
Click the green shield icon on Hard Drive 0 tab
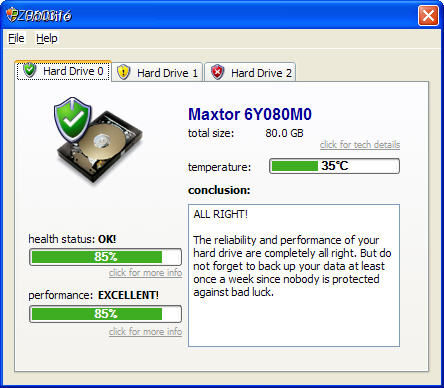30,70
